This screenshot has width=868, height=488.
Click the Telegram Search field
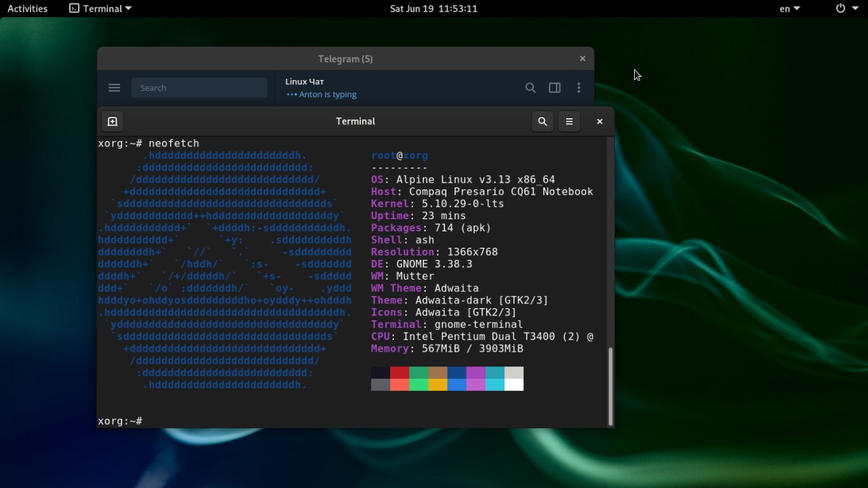tap(199, 88)
